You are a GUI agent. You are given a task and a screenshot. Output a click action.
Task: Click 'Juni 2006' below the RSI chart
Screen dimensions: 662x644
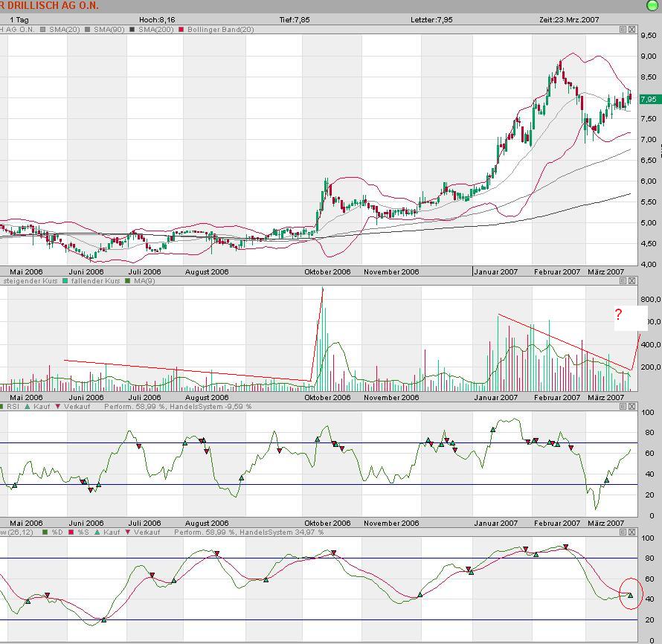[x=86, y=523]
